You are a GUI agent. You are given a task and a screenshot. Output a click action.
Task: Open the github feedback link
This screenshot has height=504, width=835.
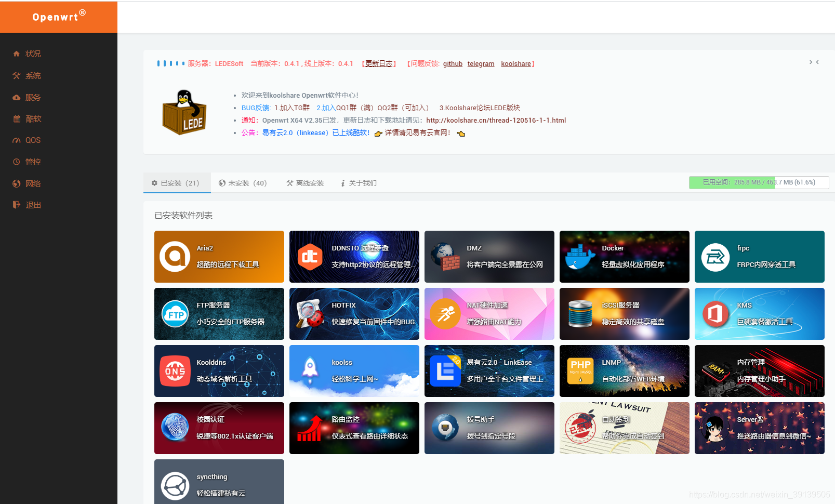click(x=453, y=63)
